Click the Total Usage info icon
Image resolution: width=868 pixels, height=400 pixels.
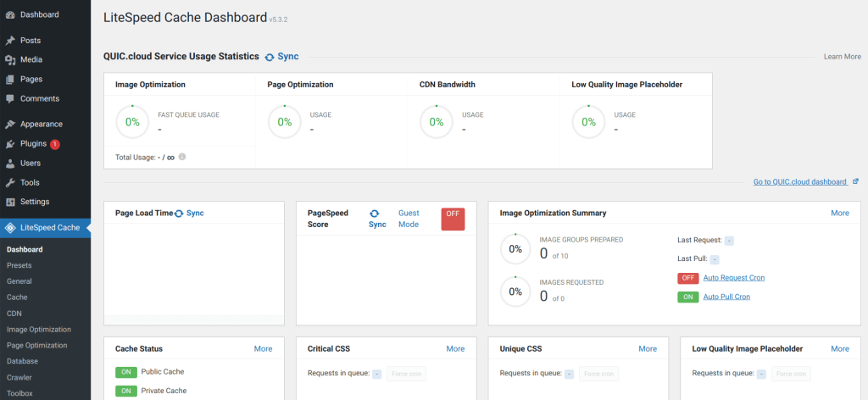point(182,157)
